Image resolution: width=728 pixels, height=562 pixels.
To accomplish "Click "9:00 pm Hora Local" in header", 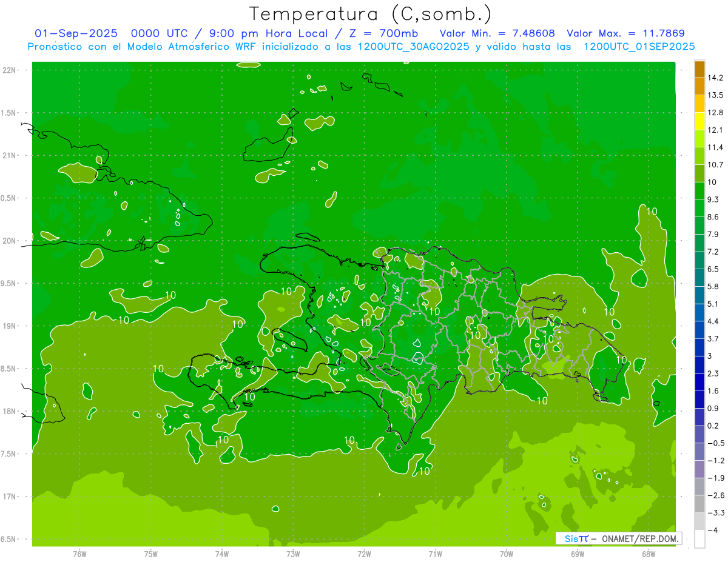I will click(269, 33).
